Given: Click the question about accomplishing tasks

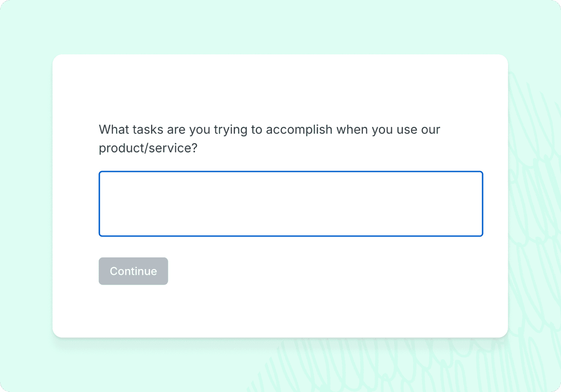Looking at the screenshot, I should tap(269, 130).
